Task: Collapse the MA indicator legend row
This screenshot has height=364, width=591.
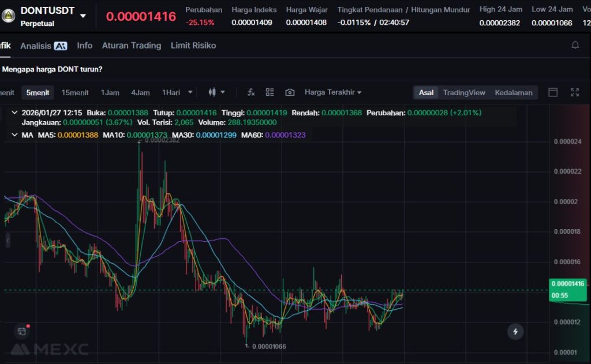Action: 14,135
